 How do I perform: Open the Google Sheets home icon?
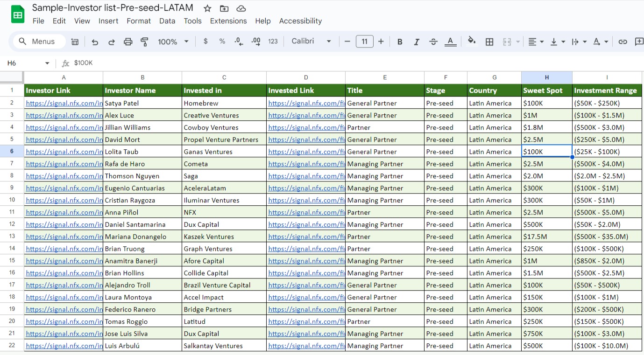[18, 14]
